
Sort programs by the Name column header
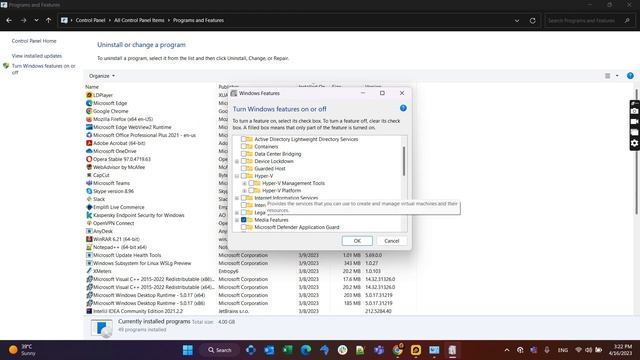(92, 87)
